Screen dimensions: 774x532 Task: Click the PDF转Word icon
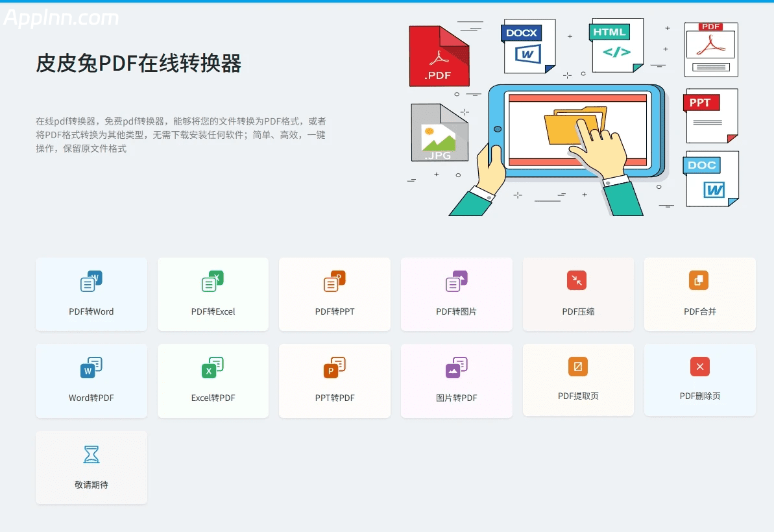(91, 281)
